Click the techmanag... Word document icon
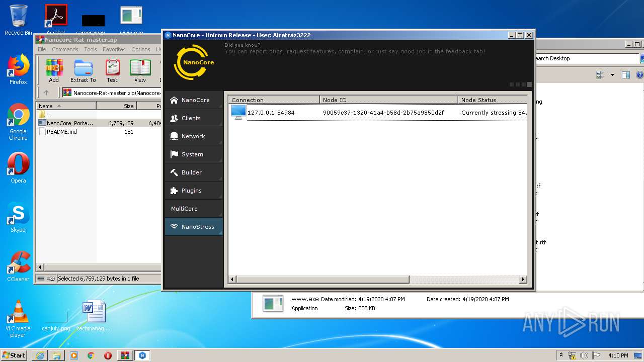644x362 pixels. tap(94, 316)
